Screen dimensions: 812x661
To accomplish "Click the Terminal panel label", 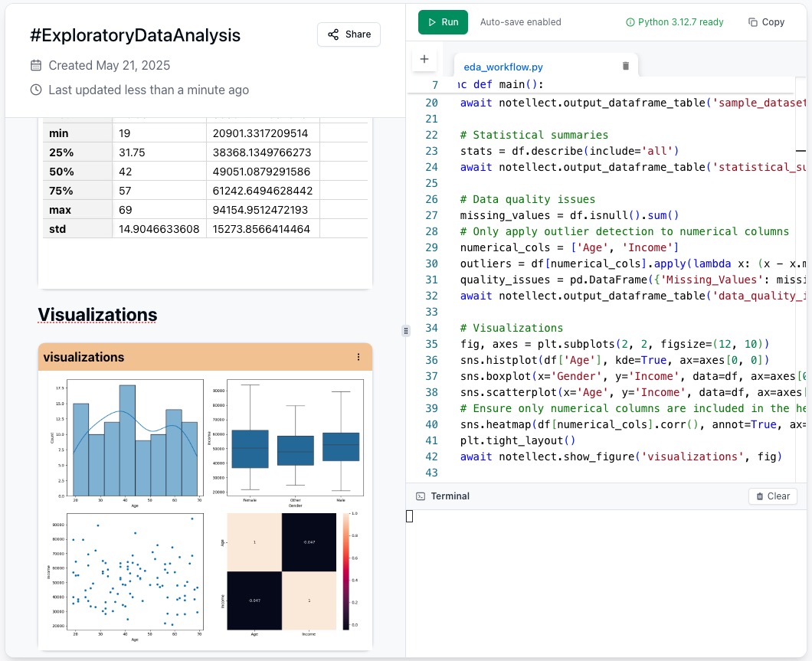I will (x=450, y=496).
